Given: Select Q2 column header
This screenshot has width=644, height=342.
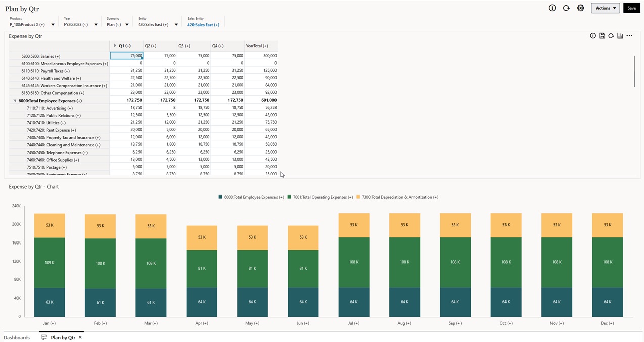Looking at the screenshot, I should click(x=160, y=46).
